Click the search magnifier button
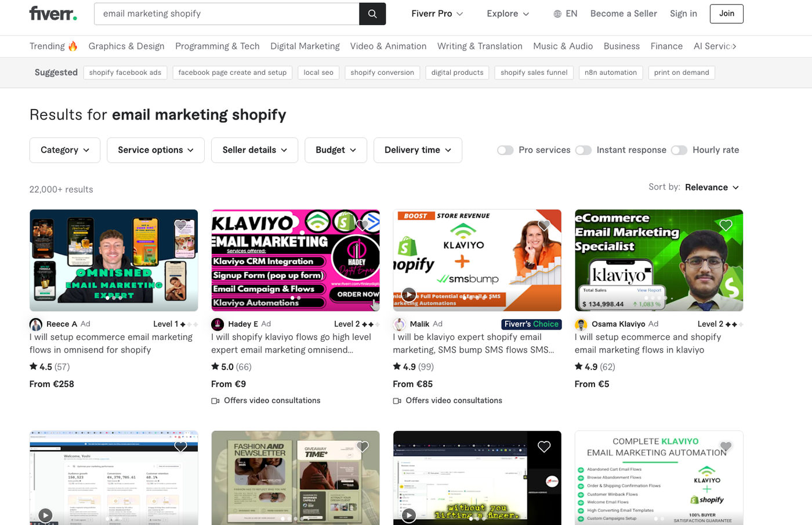This screenshot has width=812, height=525. pos(372,13)
